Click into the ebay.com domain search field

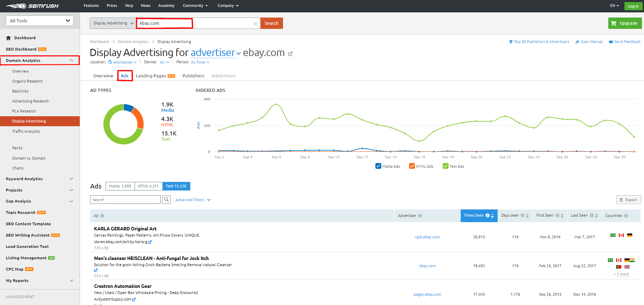point(198,23)
